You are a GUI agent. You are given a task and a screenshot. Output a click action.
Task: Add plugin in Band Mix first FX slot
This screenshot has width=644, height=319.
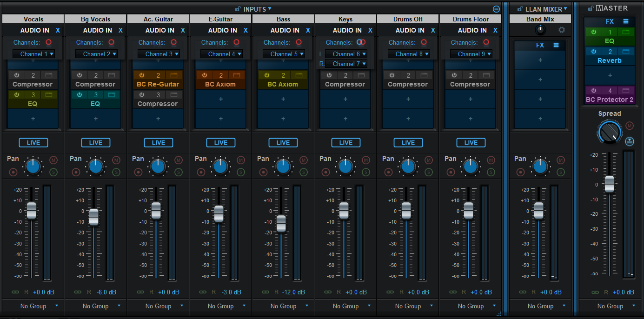click(x=540, y=60)
